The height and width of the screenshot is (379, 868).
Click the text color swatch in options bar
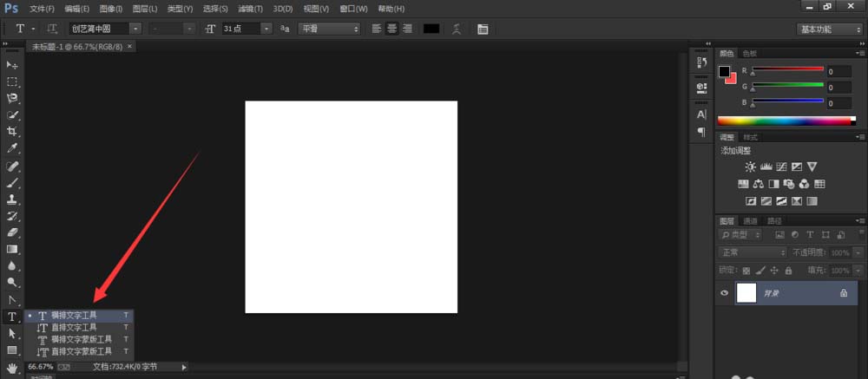tap(431, 29)
